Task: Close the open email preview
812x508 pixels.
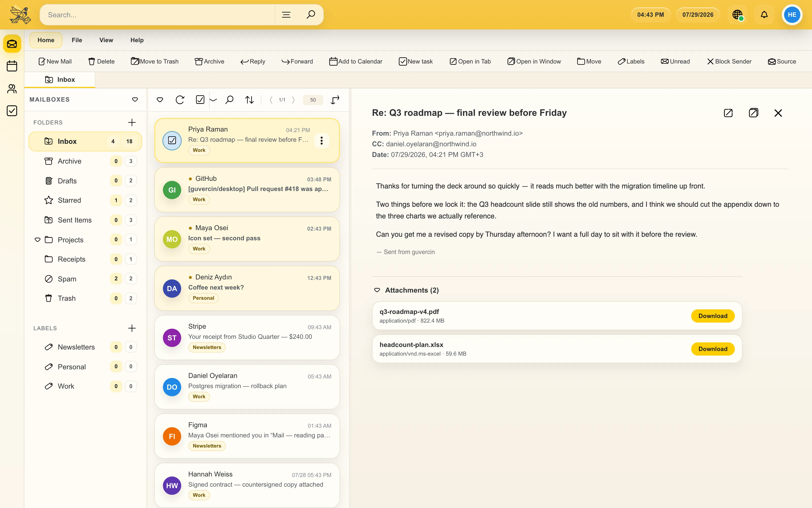Action: [x=778, y=113]
